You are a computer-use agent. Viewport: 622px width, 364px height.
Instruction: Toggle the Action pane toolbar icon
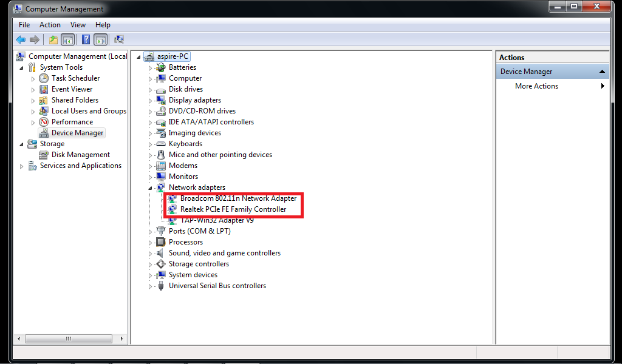(x=101, y=39)
